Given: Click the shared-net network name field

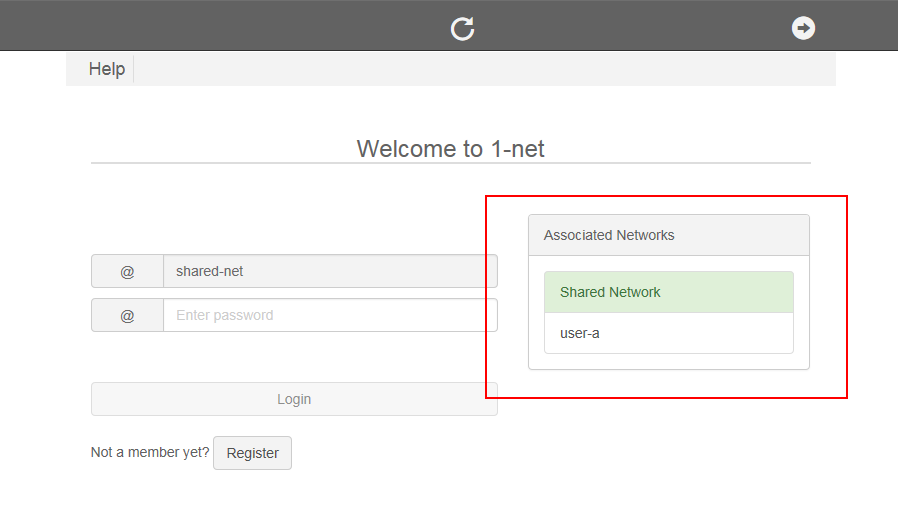Looking at the screenshot, I should coord(330,271).
